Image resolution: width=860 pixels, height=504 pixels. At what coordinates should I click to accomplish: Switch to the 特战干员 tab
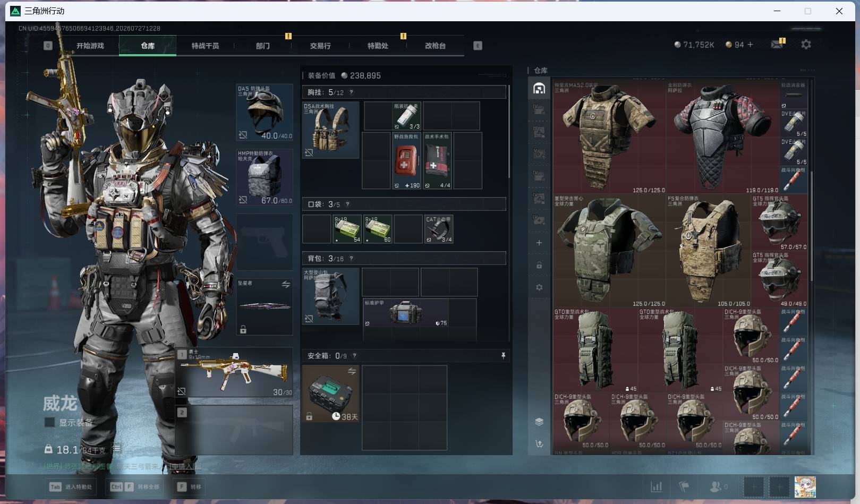(205, 46)
